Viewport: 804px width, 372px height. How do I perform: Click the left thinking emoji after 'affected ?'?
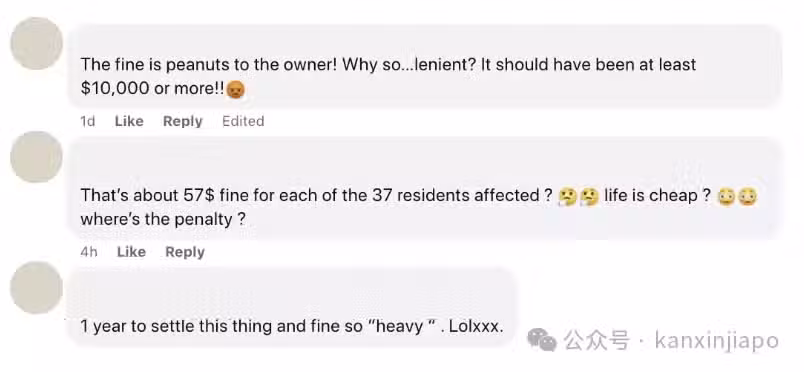click(x=568, y=197)
